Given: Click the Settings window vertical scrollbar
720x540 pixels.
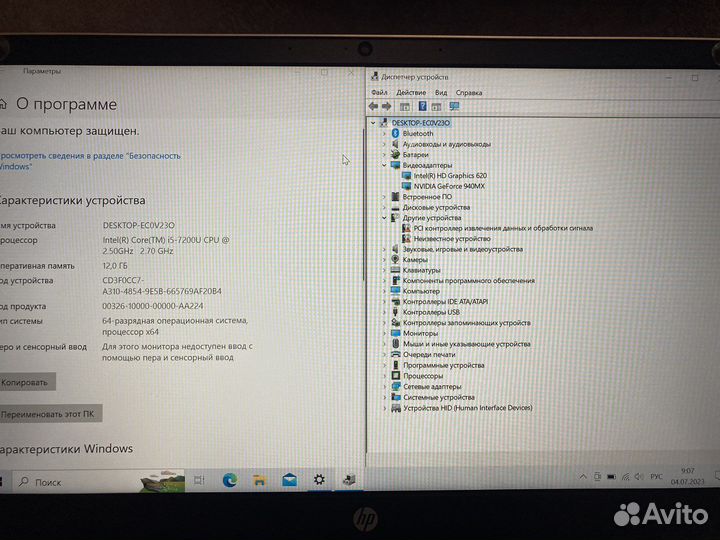Looking at the screenshot, I should [x=363, y=207].
